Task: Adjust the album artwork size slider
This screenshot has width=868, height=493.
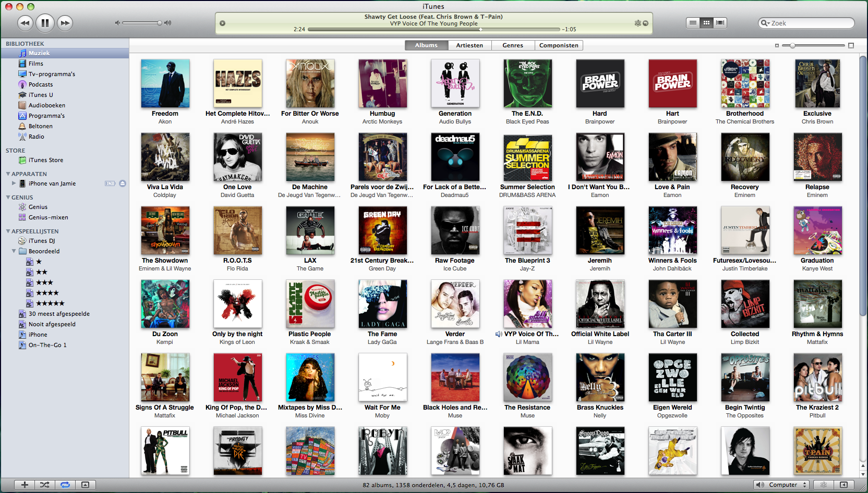Action: click(x=814, y=46)
